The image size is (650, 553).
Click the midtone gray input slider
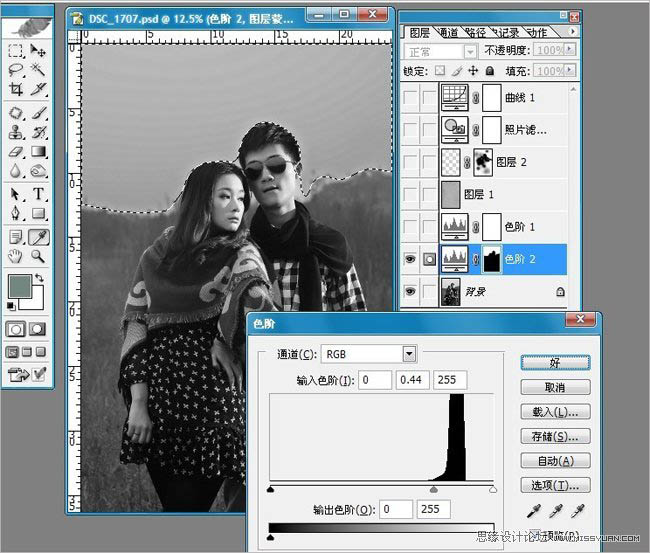point(434,490)
